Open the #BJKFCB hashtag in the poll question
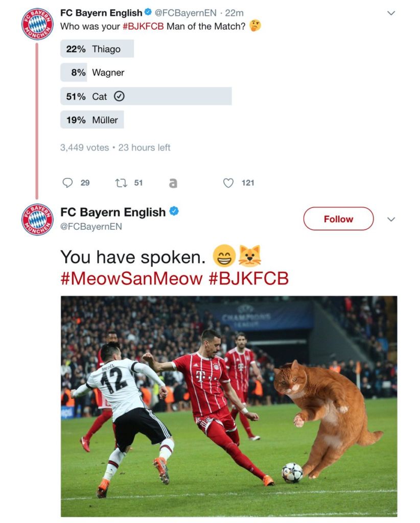Viewport: 420px width, 523px height. point(143,26)
